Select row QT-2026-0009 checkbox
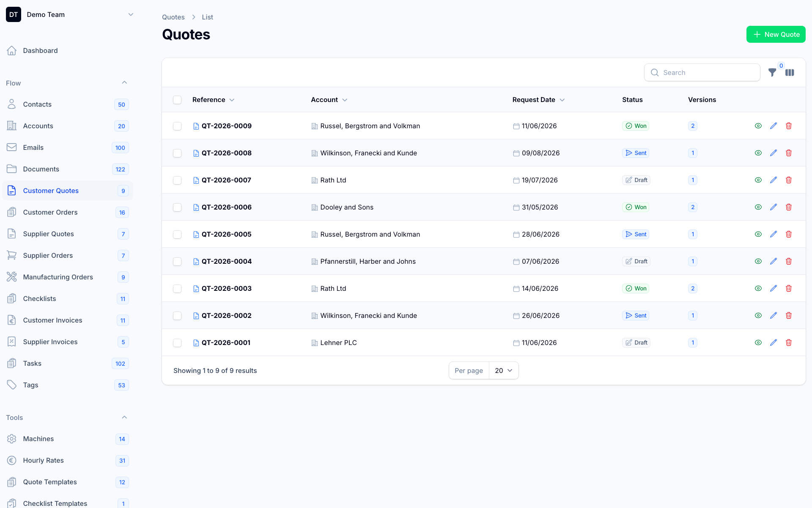Viewport: 812px width, 508px height. tap(177, 126)
